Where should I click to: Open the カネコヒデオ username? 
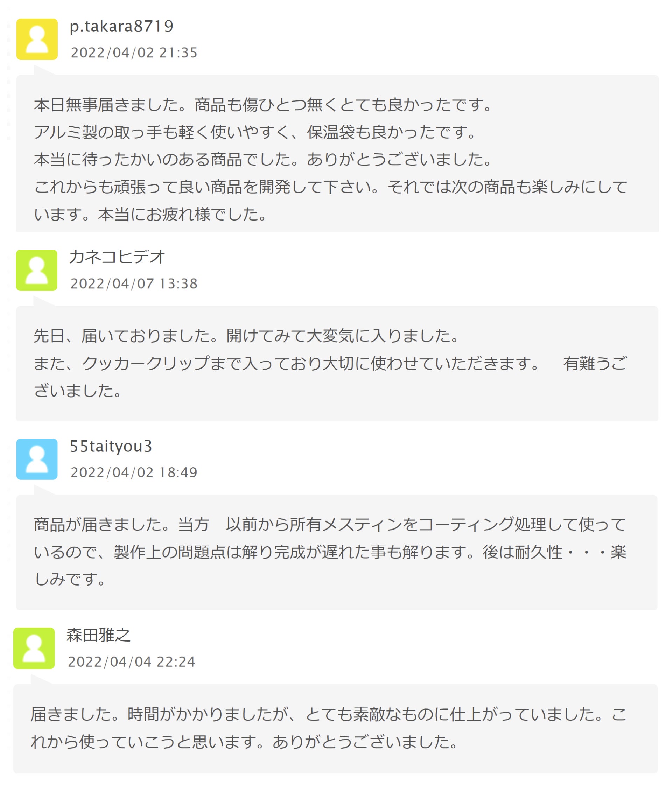tap(117, 257)
